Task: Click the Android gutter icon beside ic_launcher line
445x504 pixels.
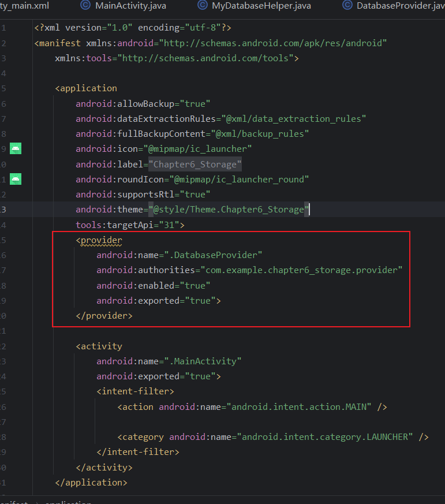Action: (x=16, y=148)
